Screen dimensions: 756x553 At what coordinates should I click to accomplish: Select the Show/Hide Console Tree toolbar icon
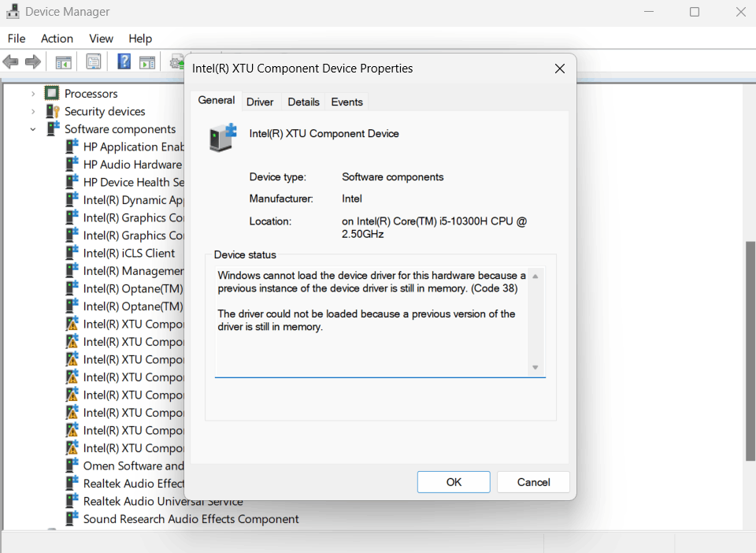coord(63,61)
